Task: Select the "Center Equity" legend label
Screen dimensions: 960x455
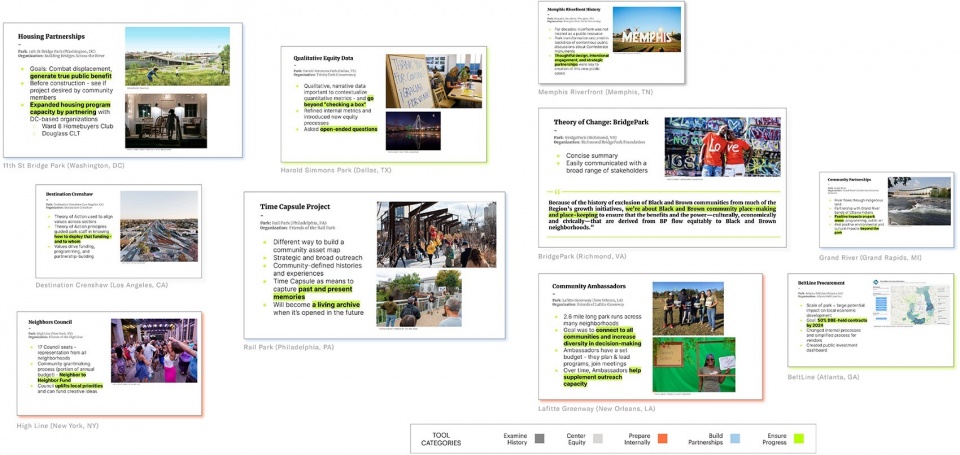Action: 576,439
